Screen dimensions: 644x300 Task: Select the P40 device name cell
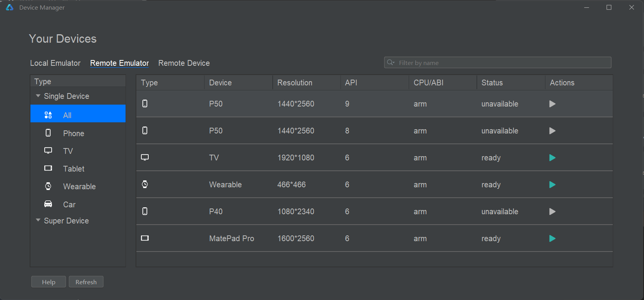point(216,212)
